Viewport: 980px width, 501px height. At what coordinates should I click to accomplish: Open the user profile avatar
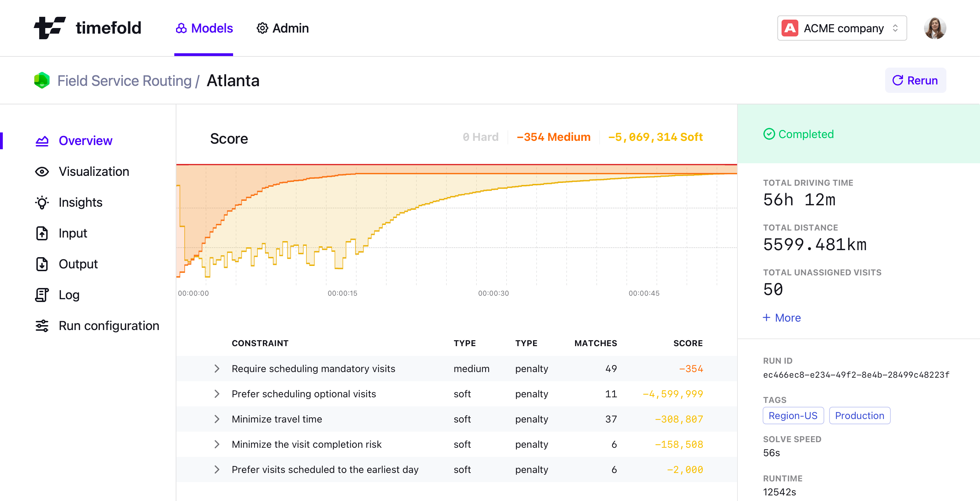[934, 28]
